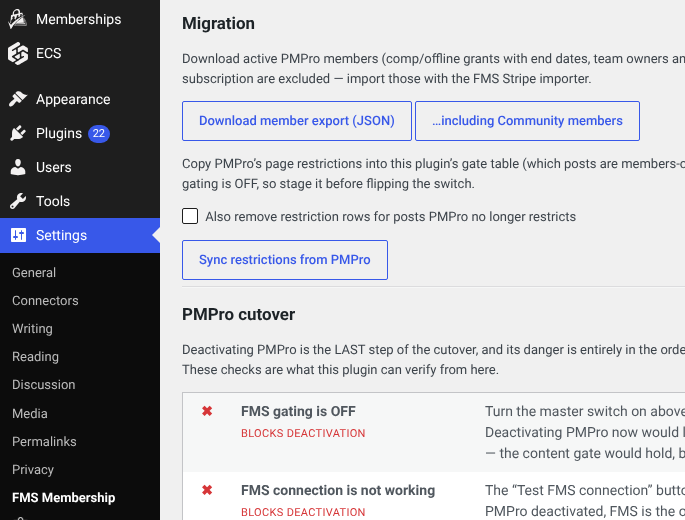Open General settings submenu
This screenshot has width=685, height=520.
pyautogui.click(x=34, y=273)
